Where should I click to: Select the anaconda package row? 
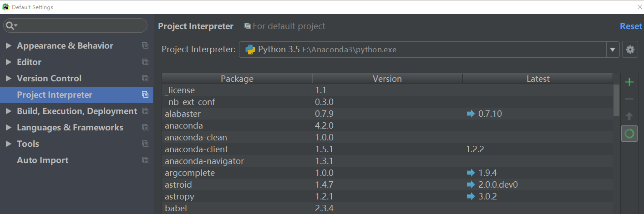coord(388,125)
